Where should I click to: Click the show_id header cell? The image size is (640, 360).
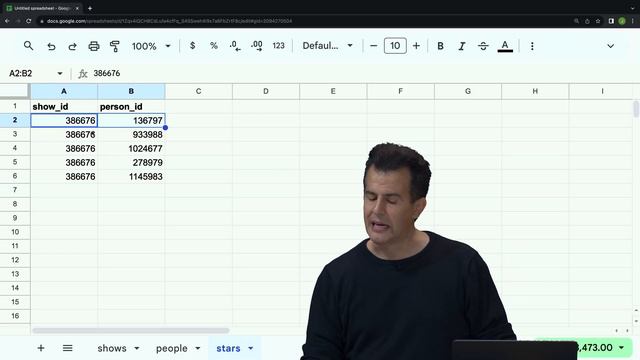(x=64, y=107)
